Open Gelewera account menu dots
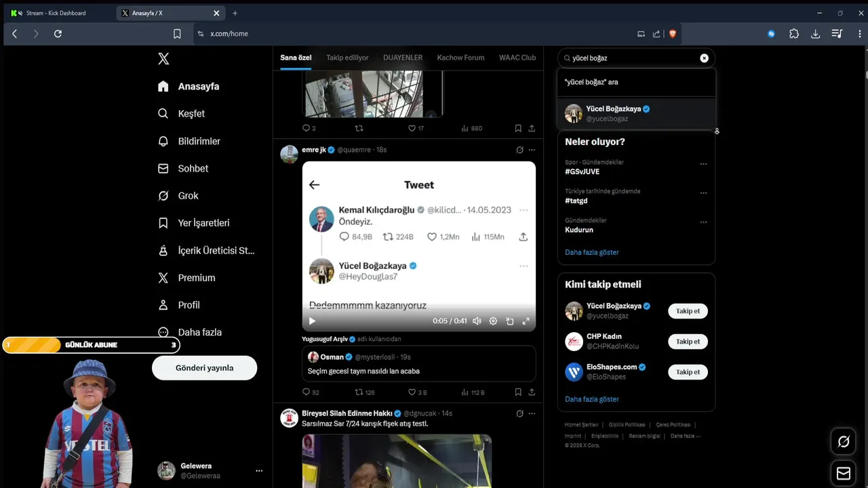Screen dimensions: 868x488 pyautogui.click(x=259, y=470)
